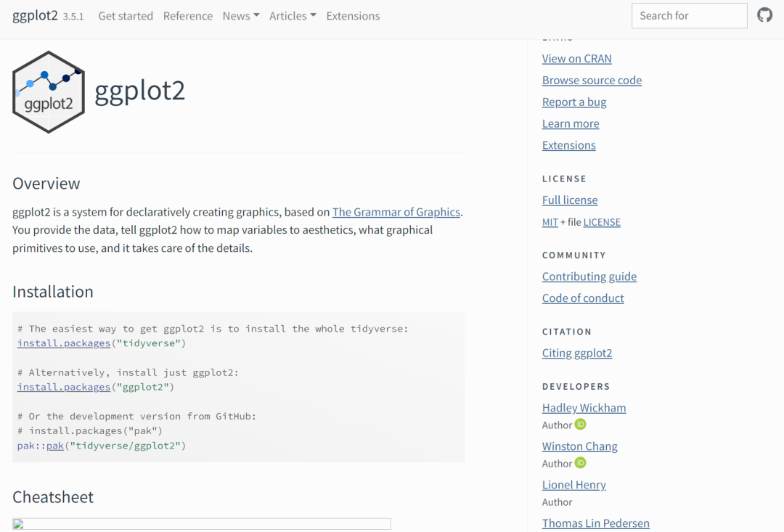The image size is (784, 532).
Task: Open View on CRAN link
Action: coord(576,59)
